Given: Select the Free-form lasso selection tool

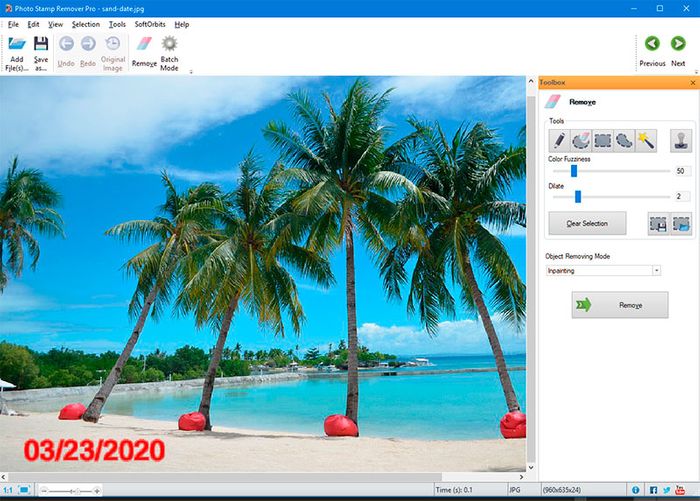Looking at the screenshot, I should (624, 140).
